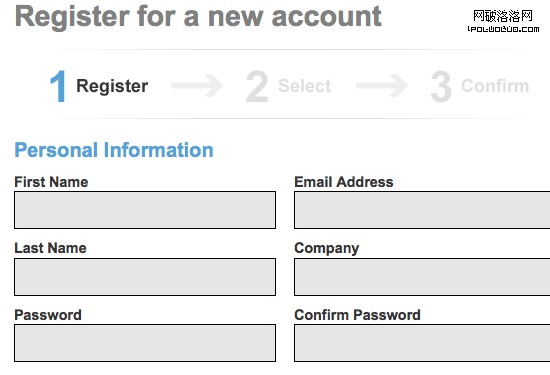This screenshot has height=375, width=550.
Task: Select the Password text field
Action: [145, 343]
